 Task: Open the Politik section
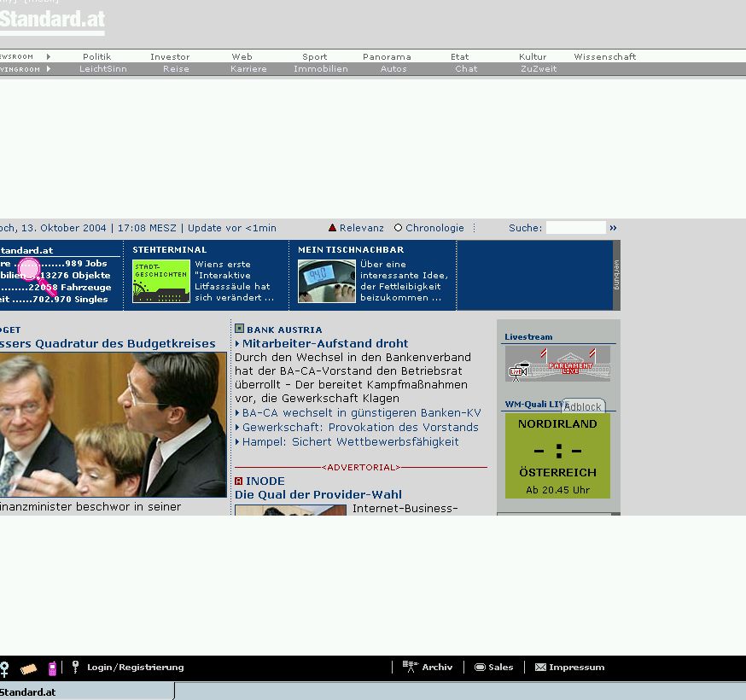(96, 56)
